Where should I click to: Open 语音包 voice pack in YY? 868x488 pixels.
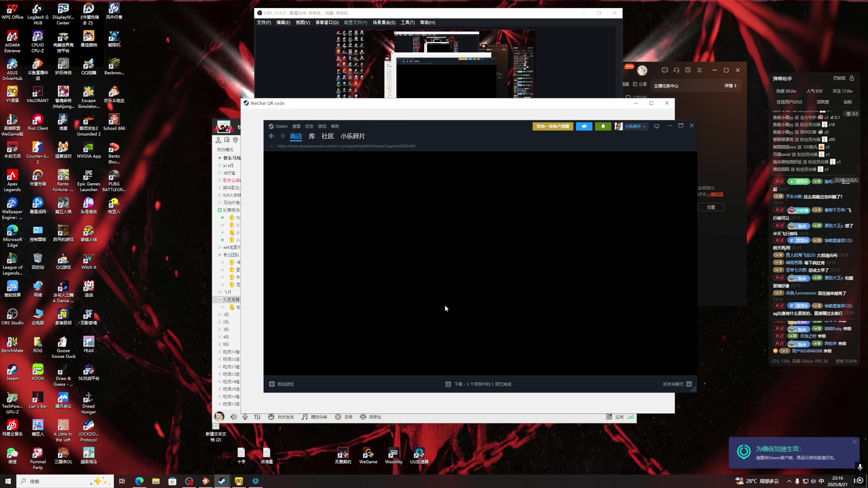[x=371, y=417]
